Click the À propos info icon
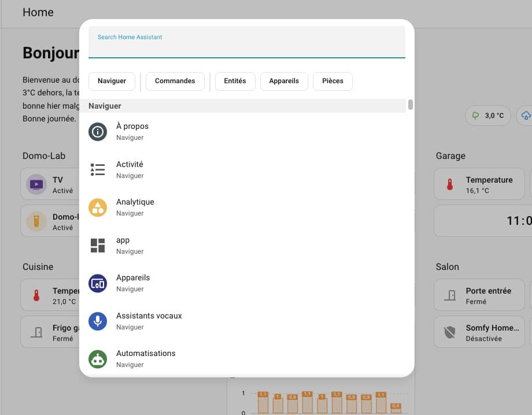 pyautogui.click(x=98, y=132)
